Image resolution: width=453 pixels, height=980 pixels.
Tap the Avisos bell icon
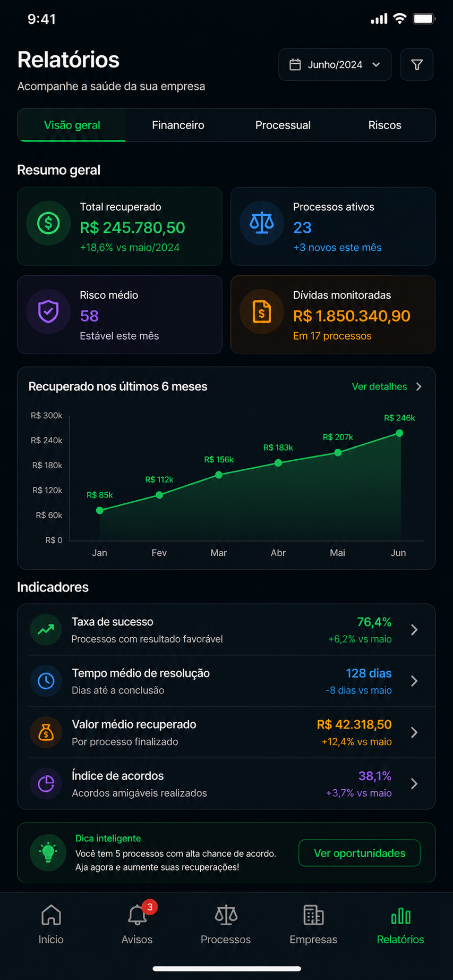(137, 915)
